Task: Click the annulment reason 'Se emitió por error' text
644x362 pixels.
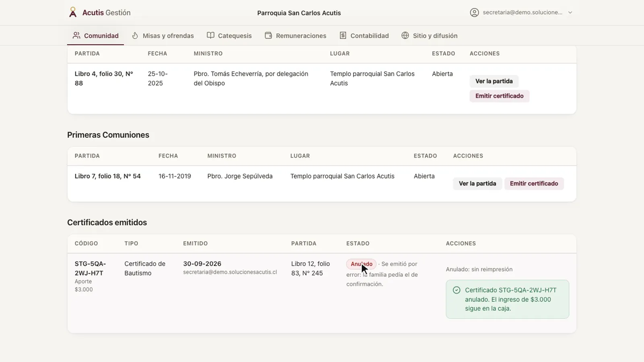Action: pos(382,274)
